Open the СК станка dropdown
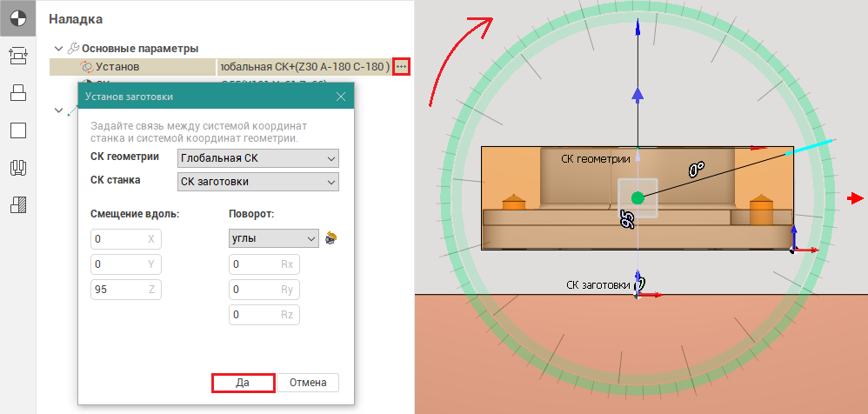Viewport: 868px width, 414px height. pos(257,182)
